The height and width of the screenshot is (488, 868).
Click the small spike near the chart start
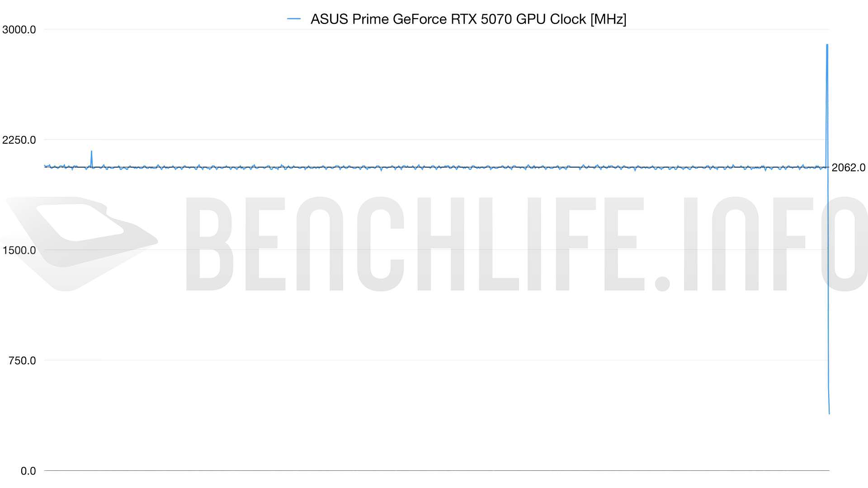pos(91,152)
